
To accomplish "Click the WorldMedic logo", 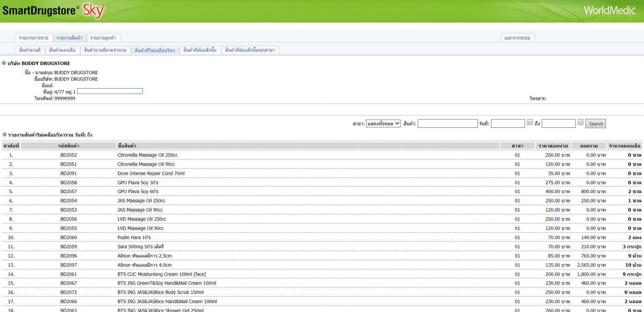I will pyautogui.click(x=610, y=10).
